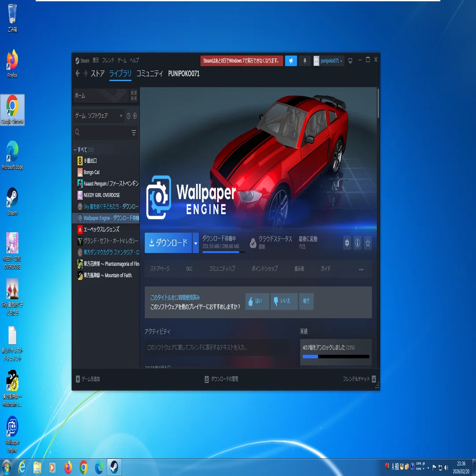The height and width of the screenshot is (476, 476).
Task: Open ダウンロードの管理 downloads manager
Action: click(x=221, y=379)
